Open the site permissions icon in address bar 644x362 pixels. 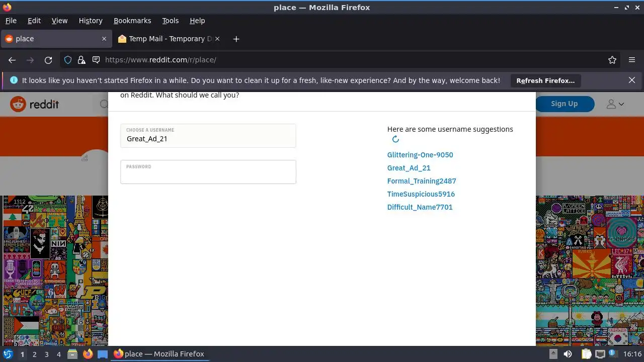pos(96,60)
